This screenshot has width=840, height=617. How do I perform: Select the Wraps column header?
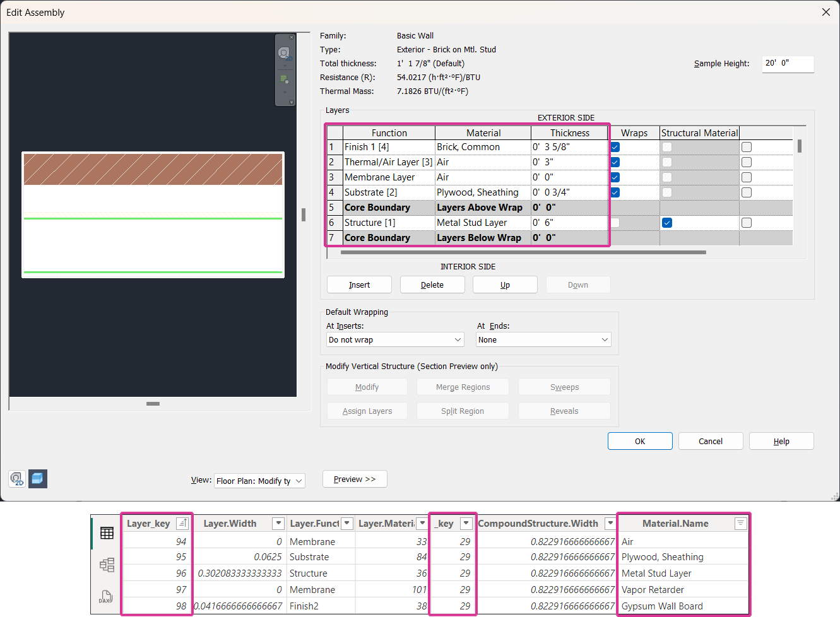coord(634,132)
